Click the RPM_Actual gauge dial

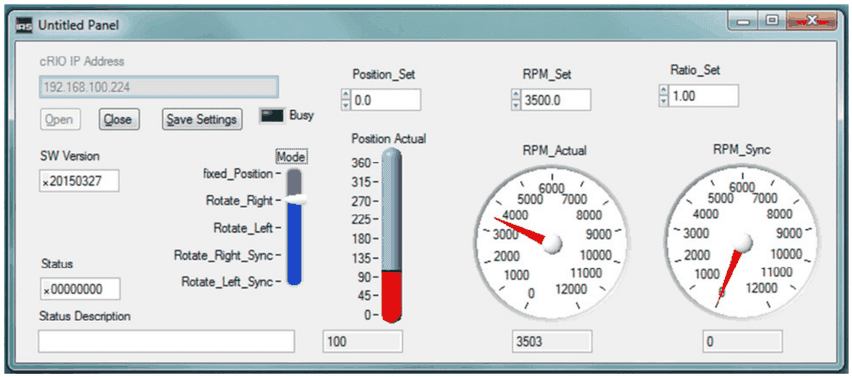point(552,242)
